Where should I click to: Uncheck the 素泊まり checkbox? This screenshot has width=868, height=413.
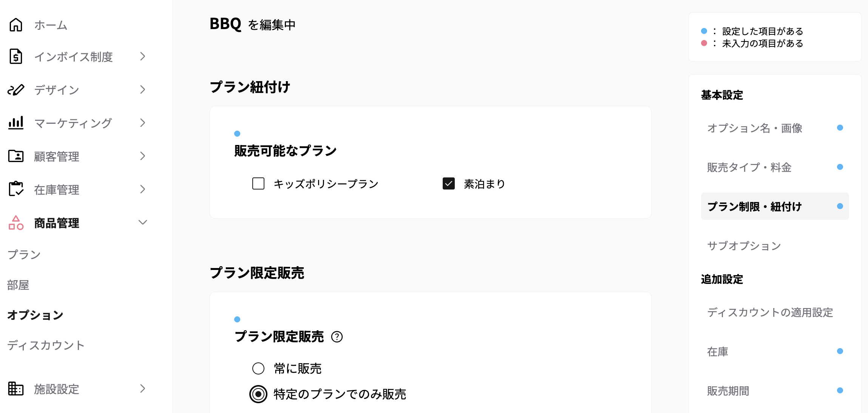coord(449,184)
